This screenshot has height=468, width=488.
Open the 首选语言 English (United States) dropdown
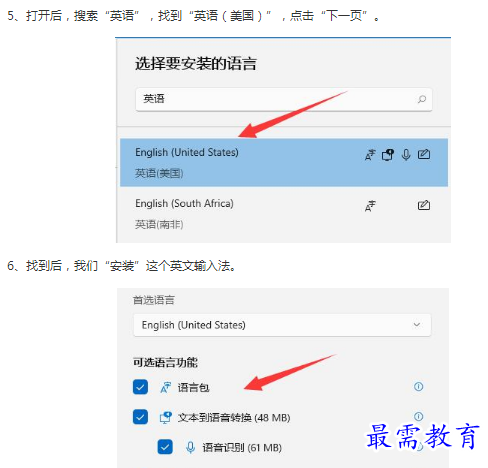click(x=282, y=325)
